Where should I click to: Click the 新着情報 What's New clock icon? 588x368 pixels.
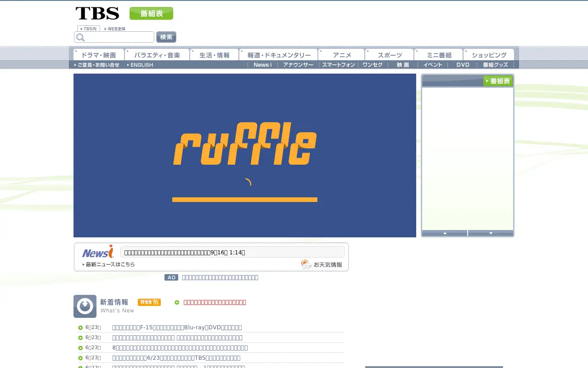tap(85, 306)
